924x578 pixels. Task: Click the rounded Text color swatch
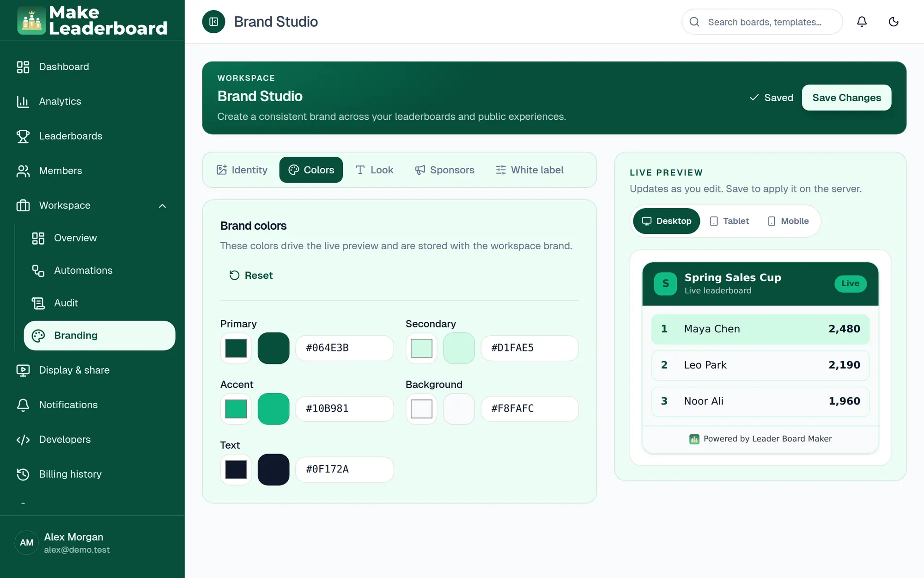(274, 469)
